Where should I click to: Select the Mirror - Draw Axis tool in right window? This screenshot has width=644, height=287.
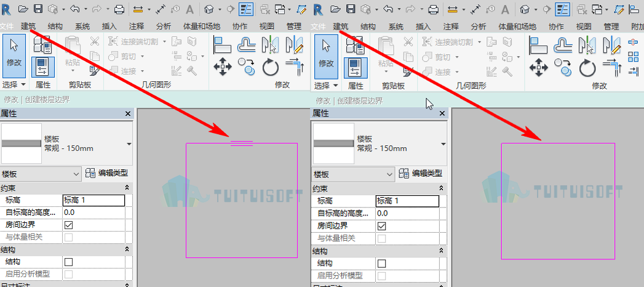point(612,45)
